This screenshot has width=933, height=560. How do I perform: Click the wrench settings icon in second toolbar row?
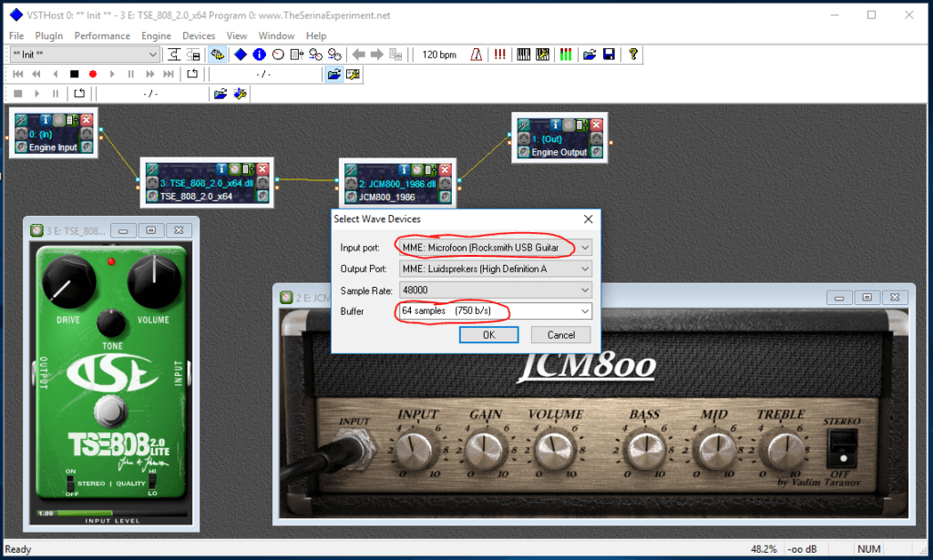353,75
